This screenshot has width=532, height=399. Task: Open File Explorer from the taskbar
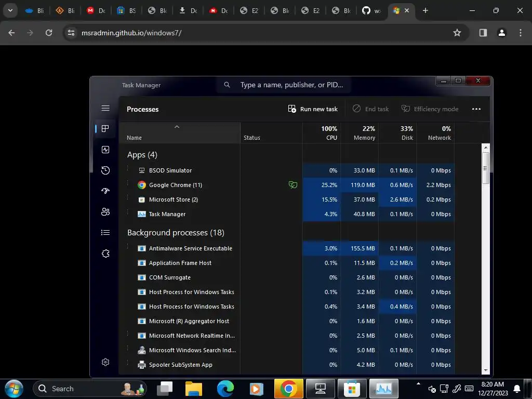194,389
